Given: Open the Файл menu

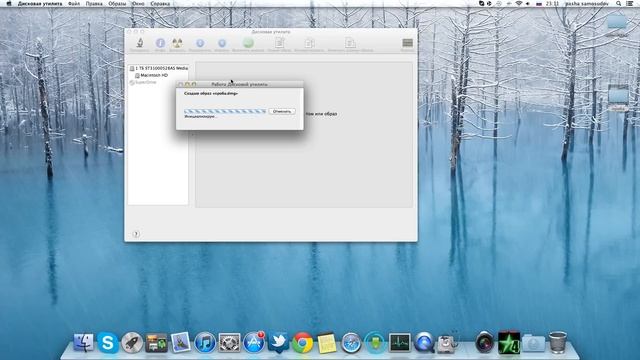Looking at the screenshot, I should coord(74,4).
